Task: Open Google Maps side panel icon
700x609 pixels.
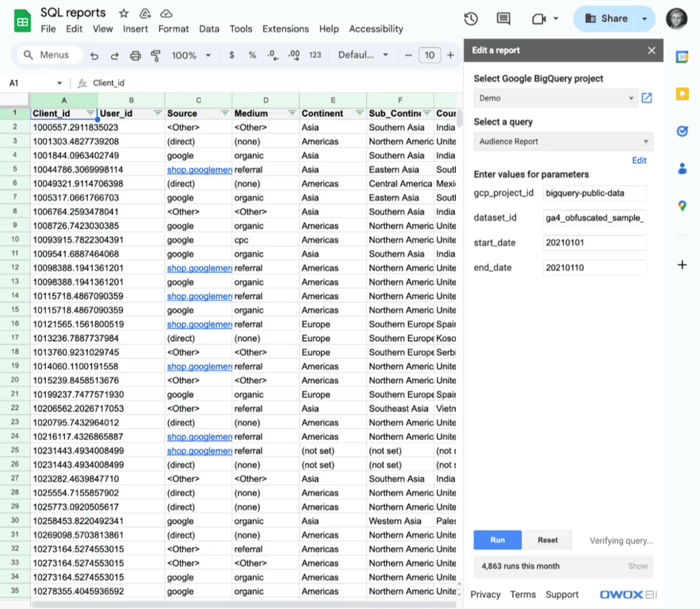Action: pos(682,206)
